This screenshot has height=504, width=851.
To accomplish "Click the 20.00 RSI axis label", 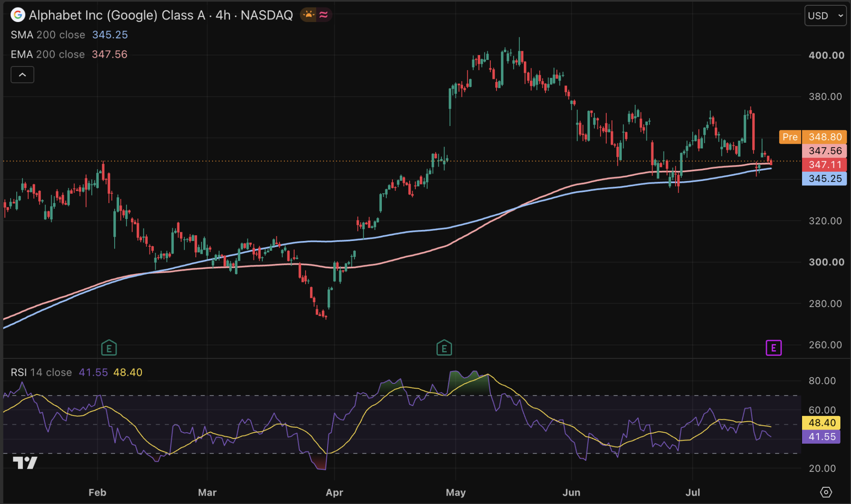I will 822,468.
